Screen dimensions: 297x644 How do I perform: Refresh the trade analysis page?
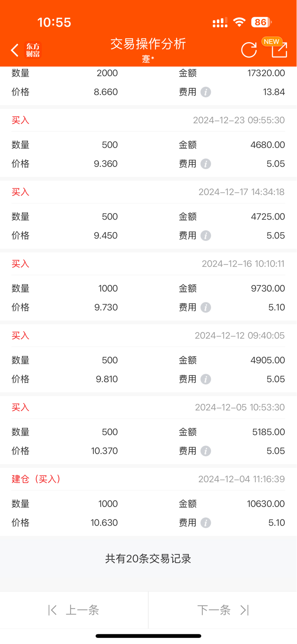click(249, 50)
